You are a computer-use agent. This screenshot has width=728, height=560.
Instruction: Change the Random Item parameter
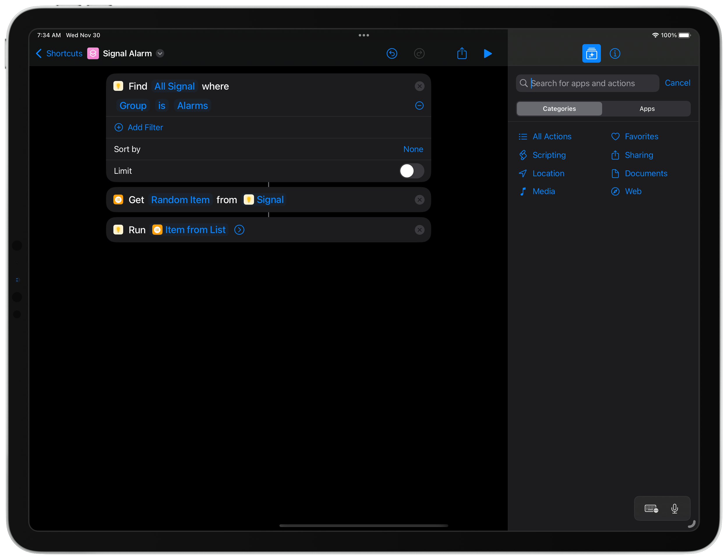tap(180, 200)
